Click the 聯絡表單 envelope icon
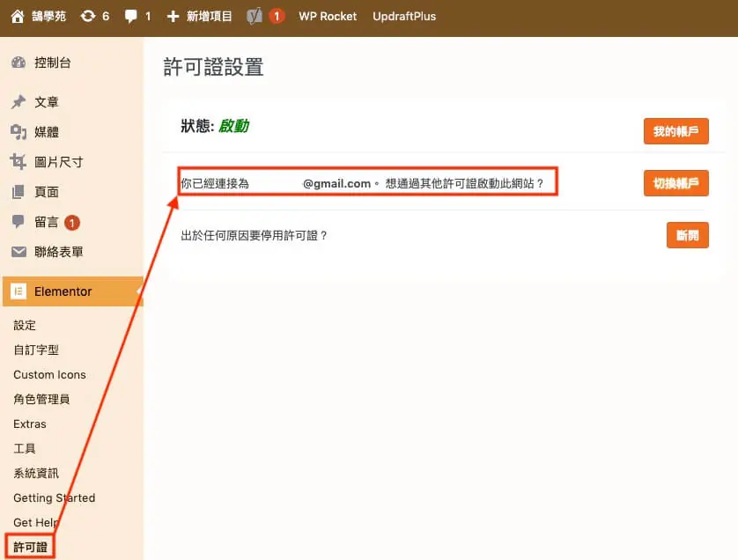738x560 pixels. [x=18, y=252]
